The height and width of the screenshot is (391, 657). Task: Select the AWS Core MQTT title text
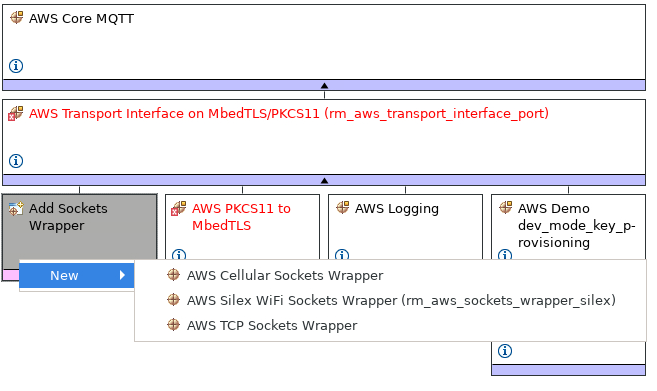point(81,18)
